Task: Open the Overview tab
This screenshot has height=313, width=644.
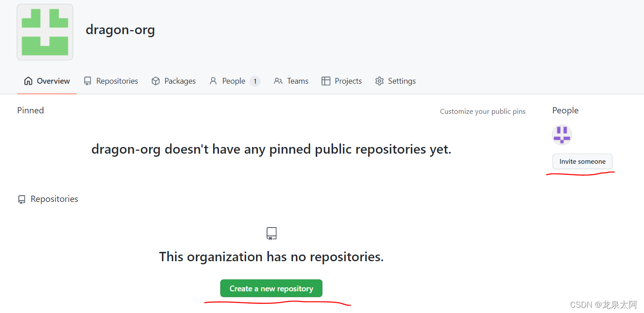Action: coord(47,81)
